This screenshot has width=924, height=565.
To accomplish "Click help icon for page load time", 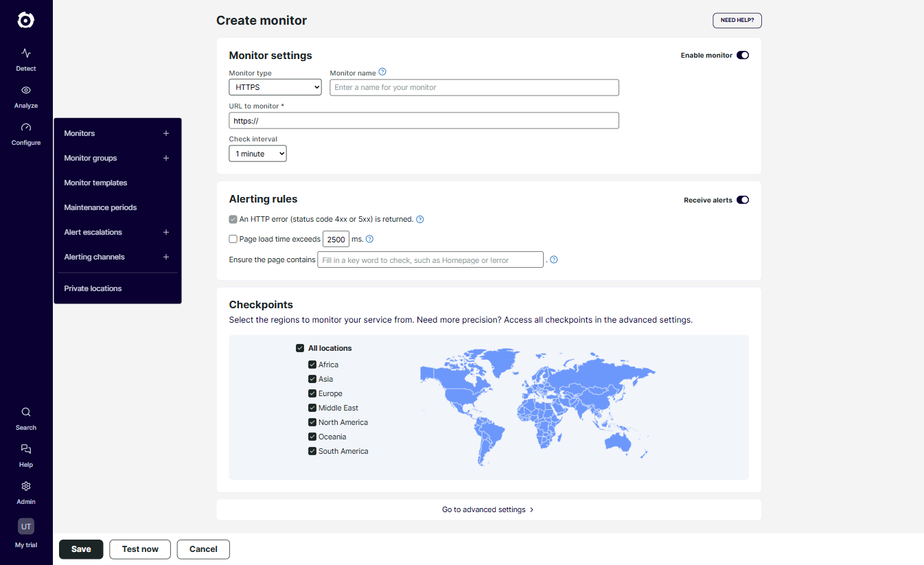I will (369, 239).
